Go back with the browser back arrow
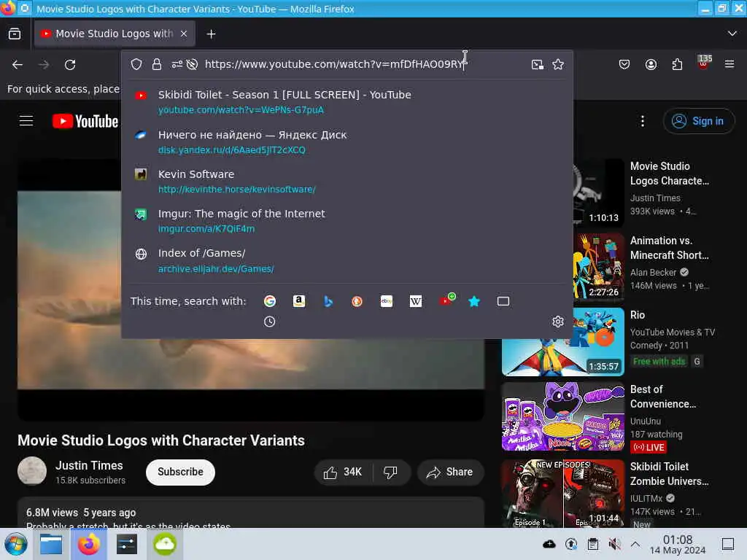The width and height of the screenshot is (747, 560). tap(18, 64)
